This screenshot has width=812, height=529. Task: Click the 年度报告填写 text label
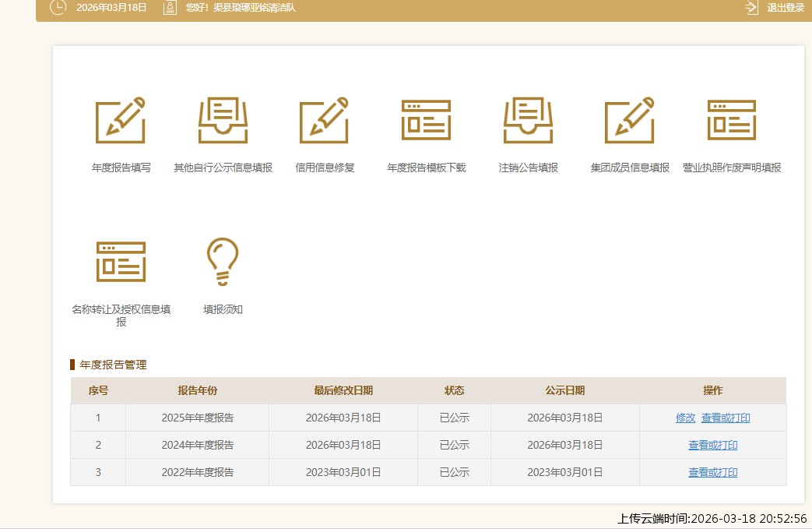click(121, 168)
